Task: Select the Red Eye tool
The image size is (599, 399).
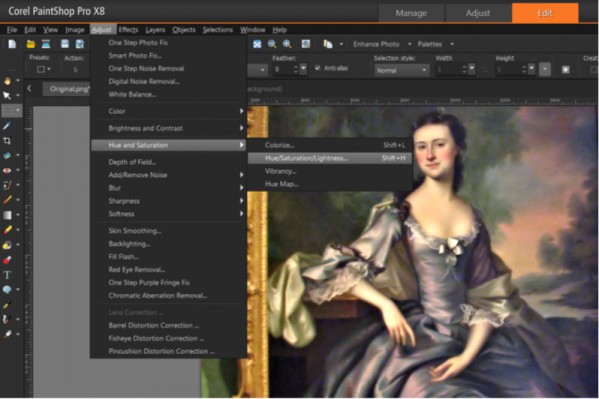Action: pyautogui.click(x=7, y=170)
